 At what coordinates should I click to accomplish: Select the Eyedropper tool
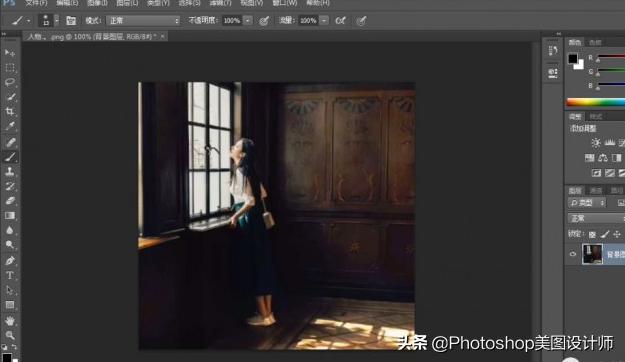click(10, 126)
